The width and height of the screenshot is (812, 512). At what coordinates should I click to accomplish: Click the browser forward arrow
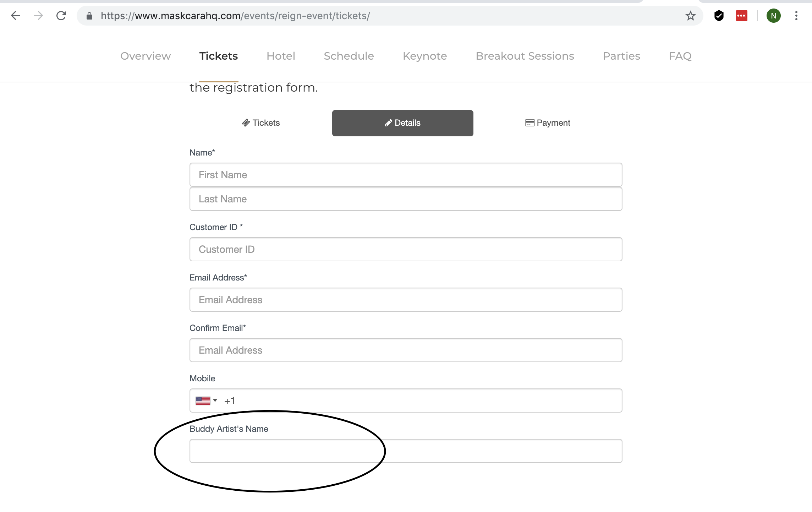(x=38, y=16)
